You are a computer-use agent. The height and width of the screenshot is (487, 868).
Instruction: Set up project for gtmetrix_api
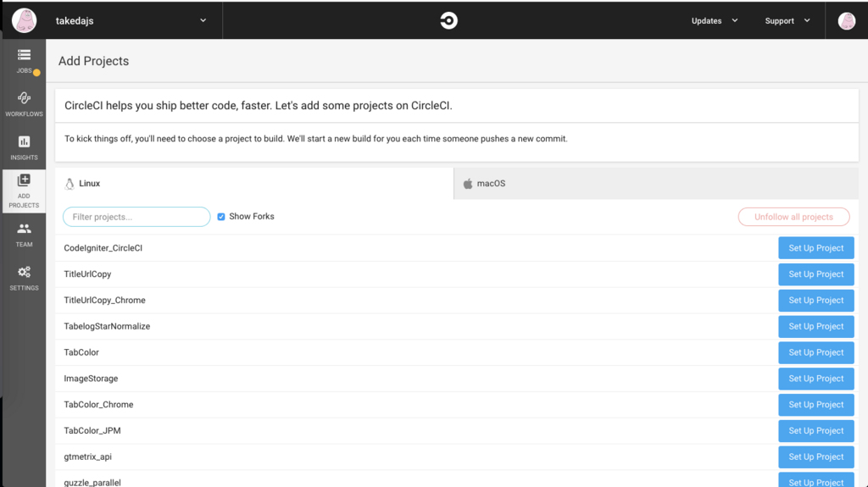pyautogui.click(x=816, y=457)
